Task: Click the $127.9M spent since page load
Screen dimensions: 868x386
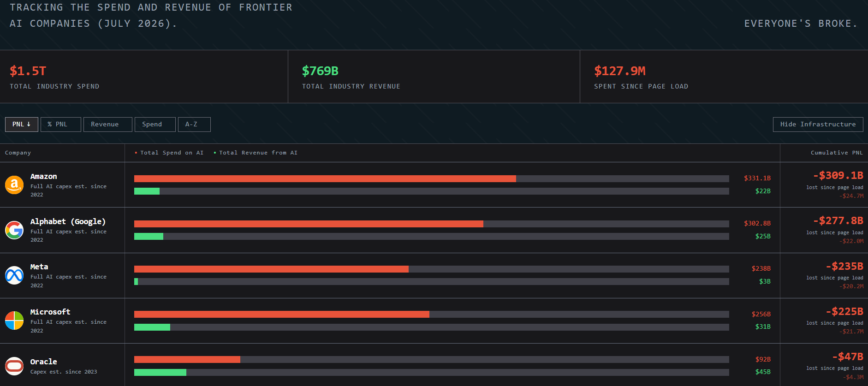Action: (620, 71)
